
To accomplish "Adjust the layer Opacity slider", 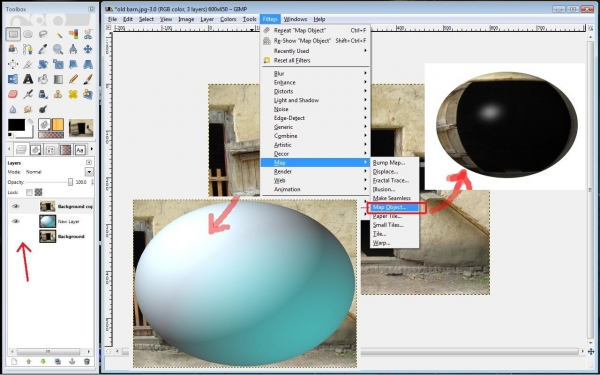I will [x=49, y=182].
